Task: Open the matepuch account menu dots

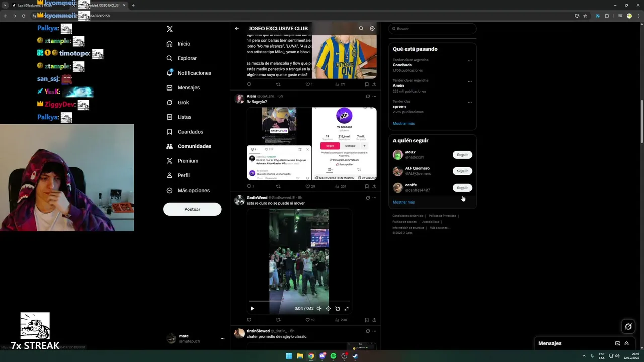Action: [222, 339]
